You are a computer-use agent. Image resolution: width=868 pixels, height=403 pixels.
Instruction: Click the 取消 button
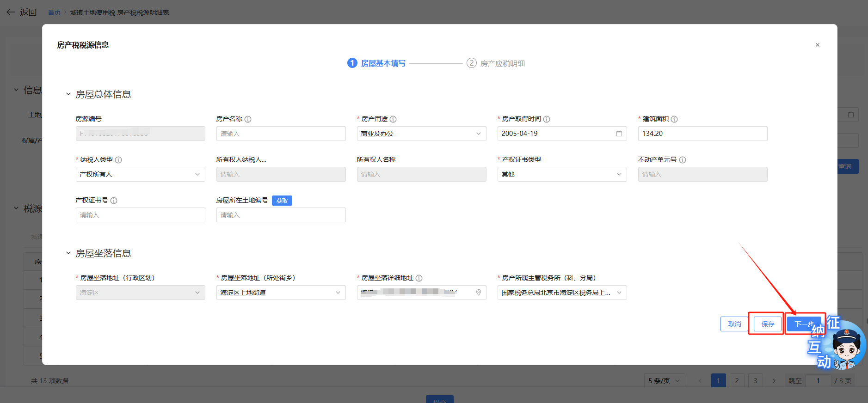[x=734, y=324]
